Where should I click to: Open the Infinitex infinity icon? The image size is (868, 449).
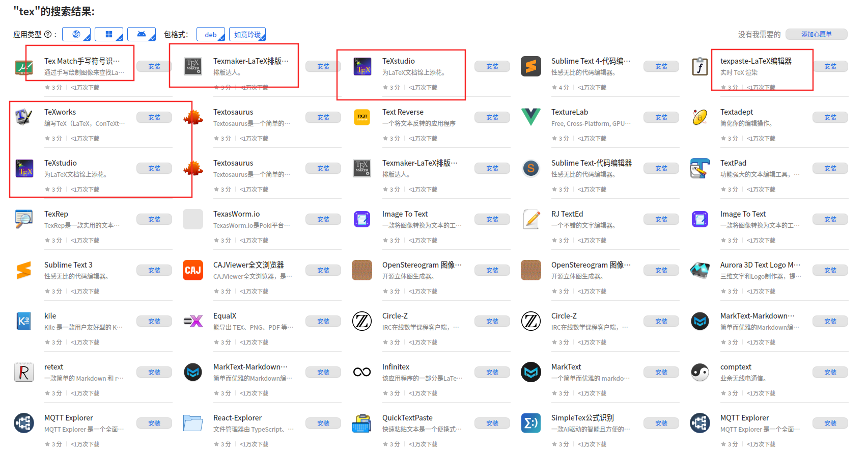tap(362, 373)
